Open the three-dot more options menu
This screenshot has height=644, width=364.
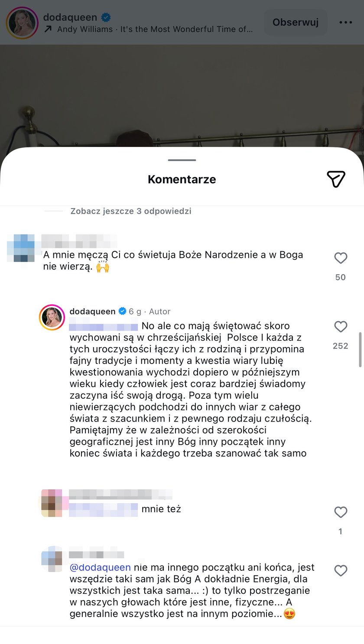346,23
